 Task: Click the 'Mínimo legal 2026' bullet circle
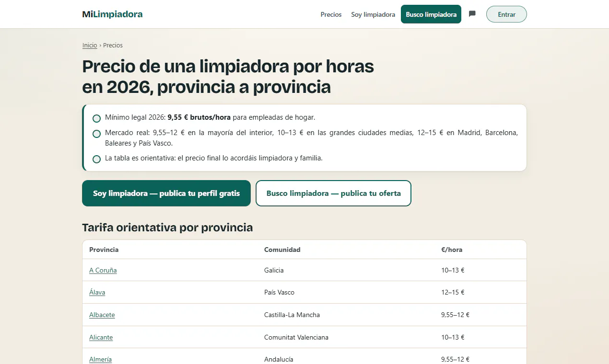click(x=96, y=118)
